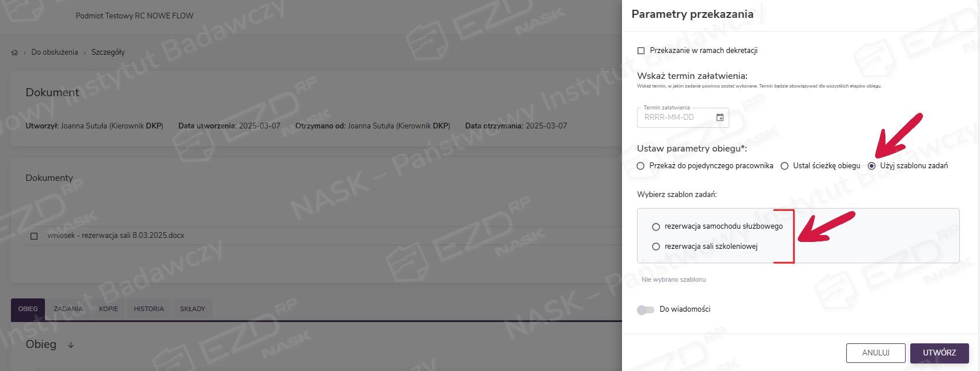The image size is (980, 371).
Task: Switch to the ZADANIA tab
Action: 68,309
